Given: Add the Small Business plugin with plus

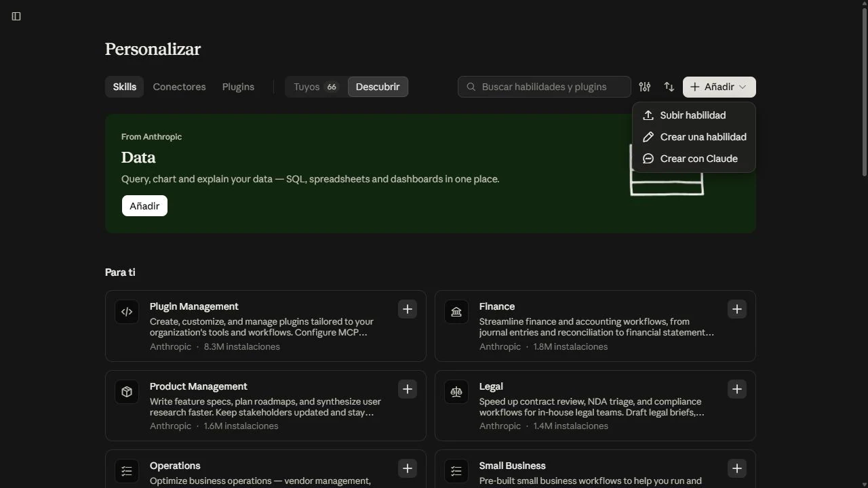Looking at the screenshot, I should [736, 468].
